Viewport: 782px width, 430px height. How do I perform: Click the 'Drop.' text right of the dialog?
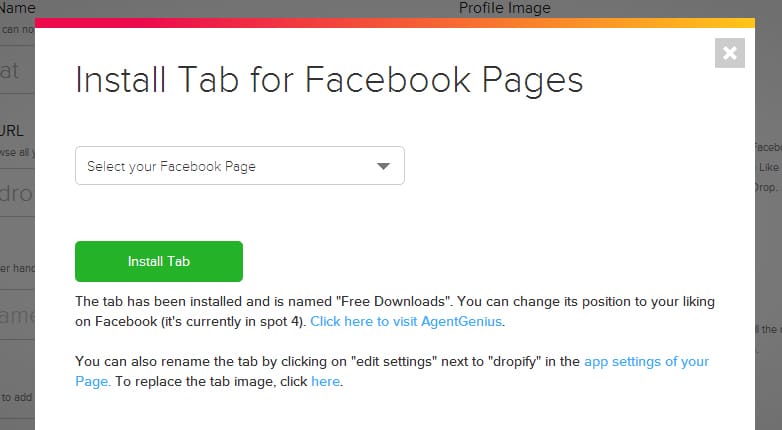pos(767,187)
